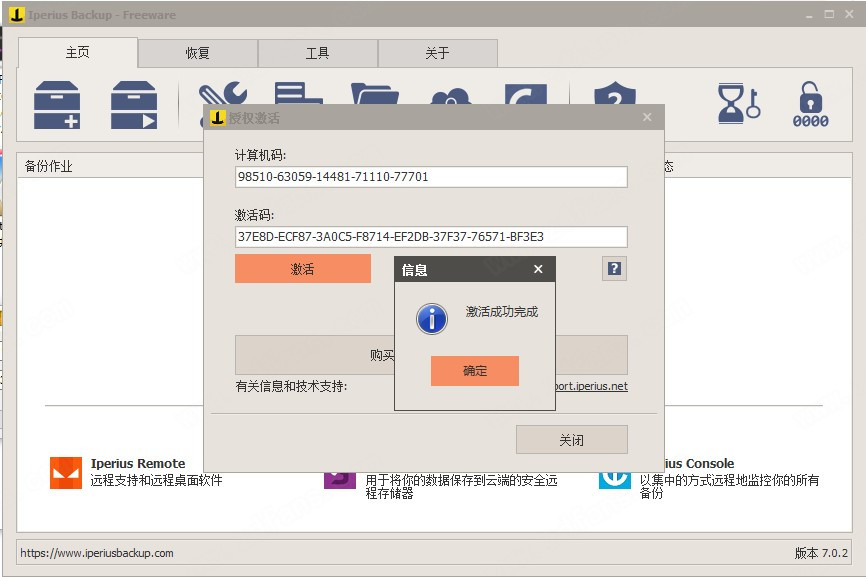Click the create new backup job icon
This screenshot has width=866, height=577.
coord(57,105)
